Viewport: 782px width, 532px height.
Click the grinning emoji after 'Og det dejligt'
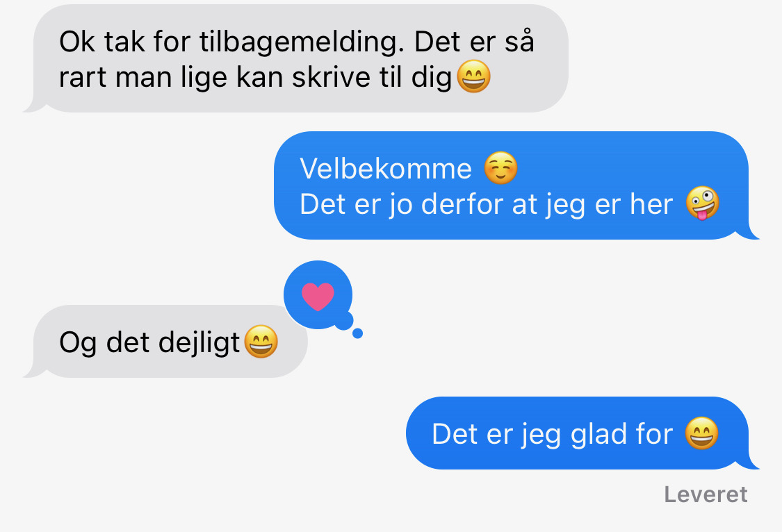point(261,341)
